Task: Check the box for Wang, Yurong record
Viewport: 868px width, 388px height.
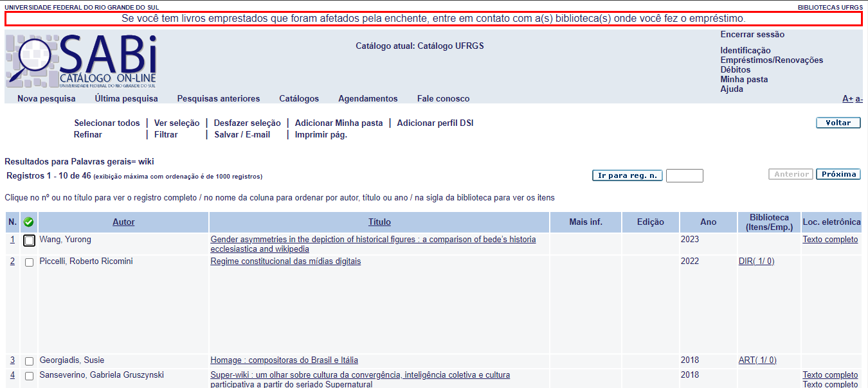Action: click(29, 241)
